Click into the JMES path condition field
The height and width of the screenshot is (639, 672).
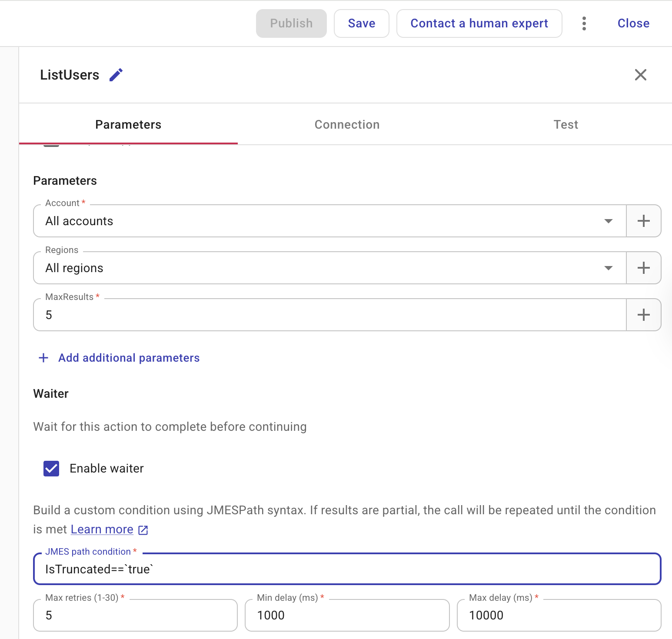[347, 569]
